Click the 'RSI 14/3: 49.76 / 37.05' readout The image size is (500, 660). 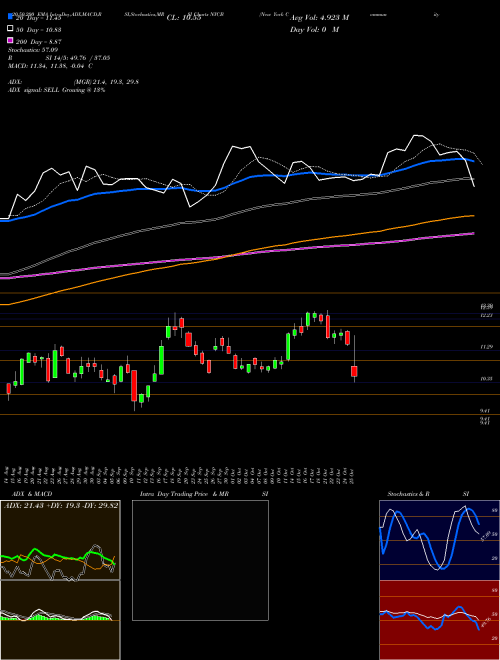pos(59,58)
